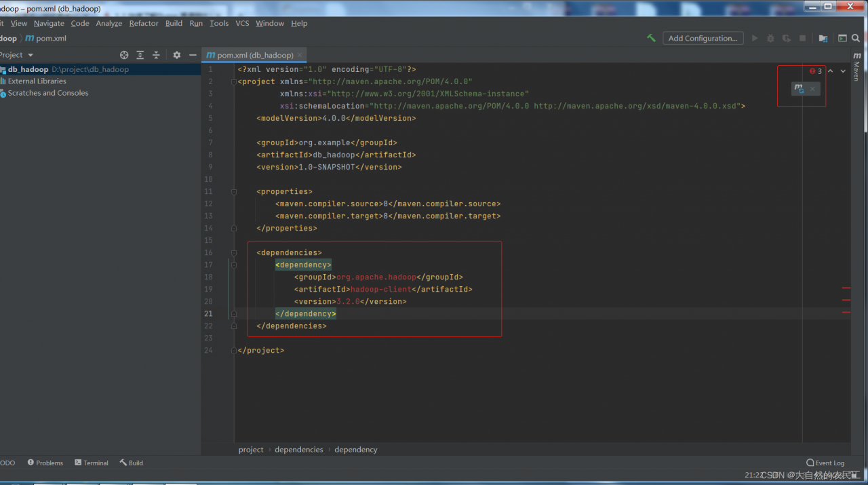The width and height of the screenshot is (868, 485).
Task: Click the Project Structure icon
Action: (x=823, y=39)
